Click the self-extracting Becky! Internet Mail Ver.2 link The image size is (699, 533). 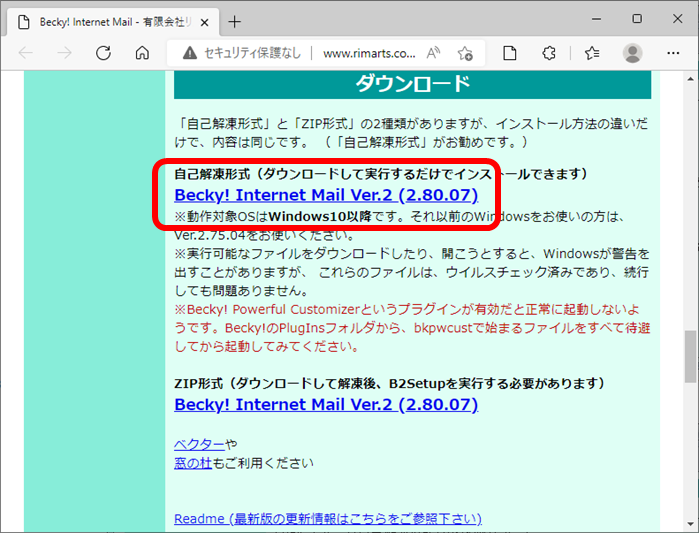tap(326, 195)
